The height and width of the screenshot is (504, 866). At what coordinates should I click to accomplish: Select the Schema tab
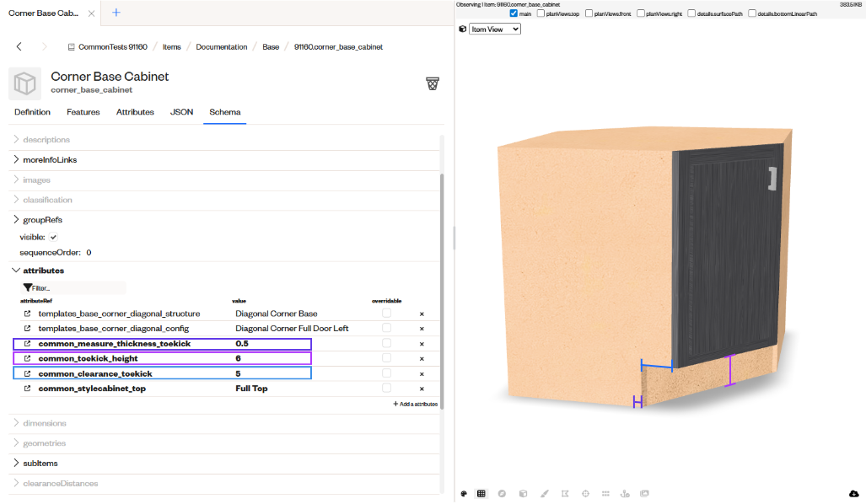(x=225, y=112)
